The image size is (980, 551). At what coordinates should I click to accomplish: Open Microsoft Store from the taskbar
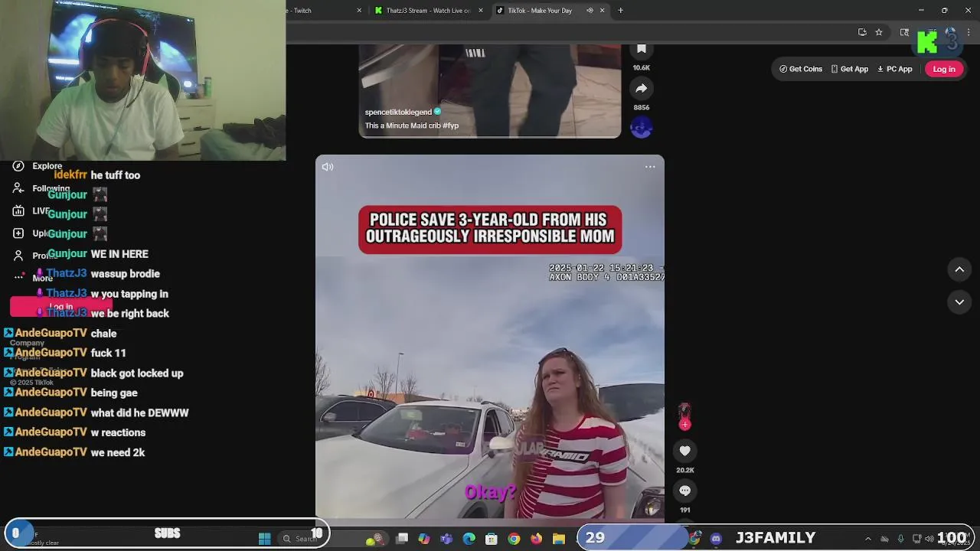[492, 539]
